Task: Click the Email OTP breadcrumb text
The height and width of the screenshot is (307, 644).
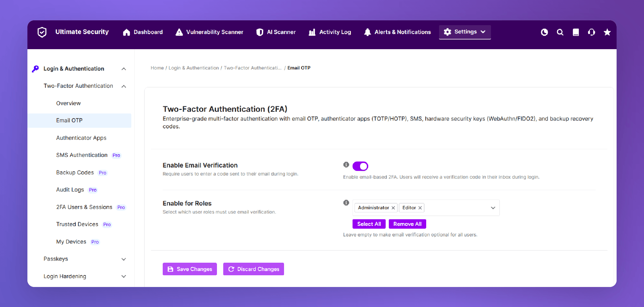Action: point(299,68)
